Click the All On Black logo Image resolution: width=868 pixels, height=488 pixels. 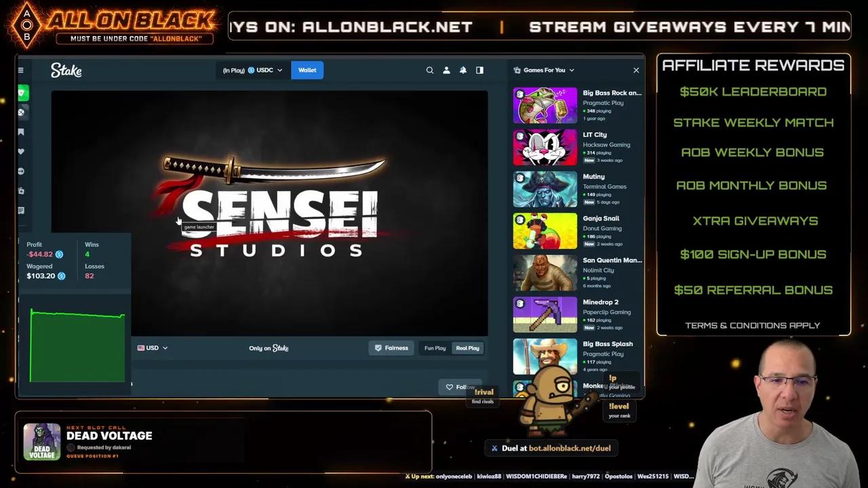point(112,24)
